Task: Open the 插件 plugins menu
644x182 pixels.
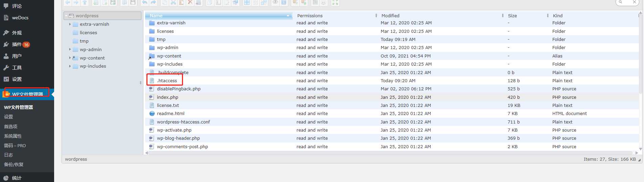Action: coord(17,44)
